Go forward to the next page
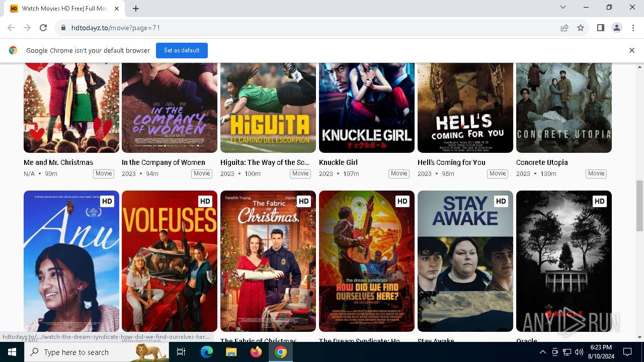 (27, 28)
